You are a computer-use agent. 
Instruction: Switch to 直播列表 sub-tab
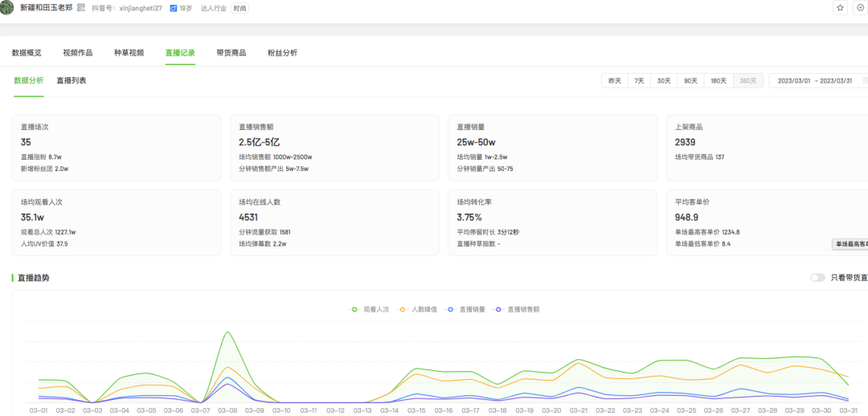pos(71,80)
